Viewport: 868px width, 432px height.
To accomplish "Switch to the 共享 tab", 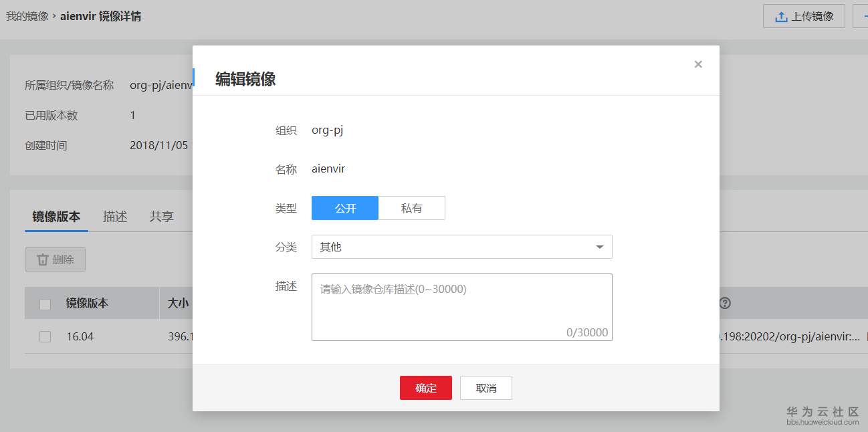I will point(160,216).
